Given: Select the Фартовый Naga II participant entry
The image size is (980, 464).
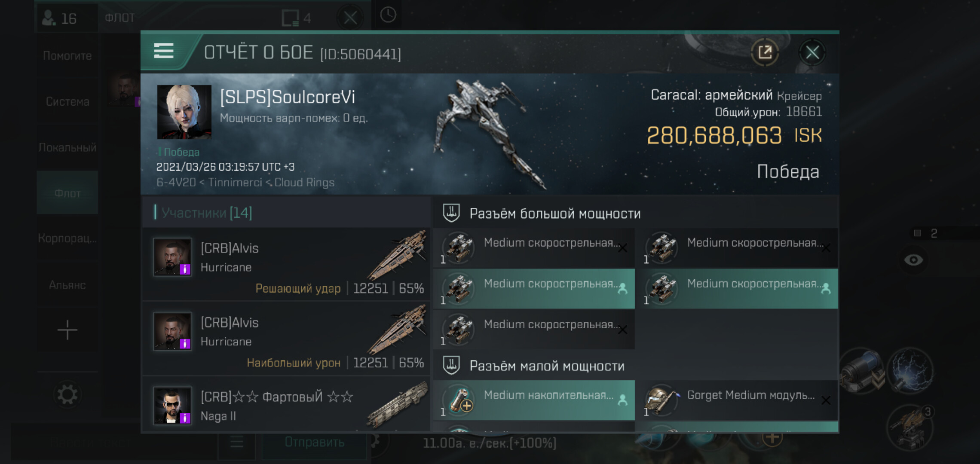Looking at the screenshot, I should 286,405.
